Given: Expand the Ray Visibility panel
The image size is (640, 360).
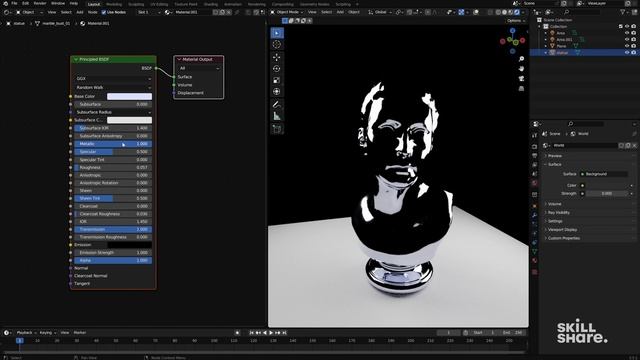Looking at the screenshot, I should pos(558,212).
